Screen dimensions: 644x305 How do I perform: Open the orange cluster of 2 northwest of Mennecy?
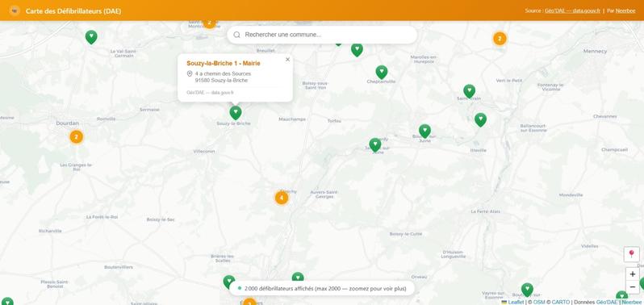[500, 39]
